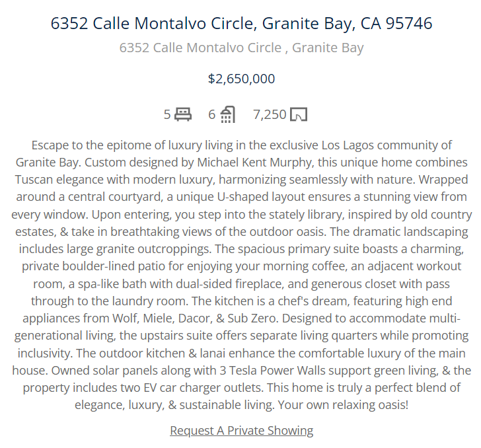Click the square footage floor plan icon
The width and height of the screenshot is (481, 448).
pos(299,114)
